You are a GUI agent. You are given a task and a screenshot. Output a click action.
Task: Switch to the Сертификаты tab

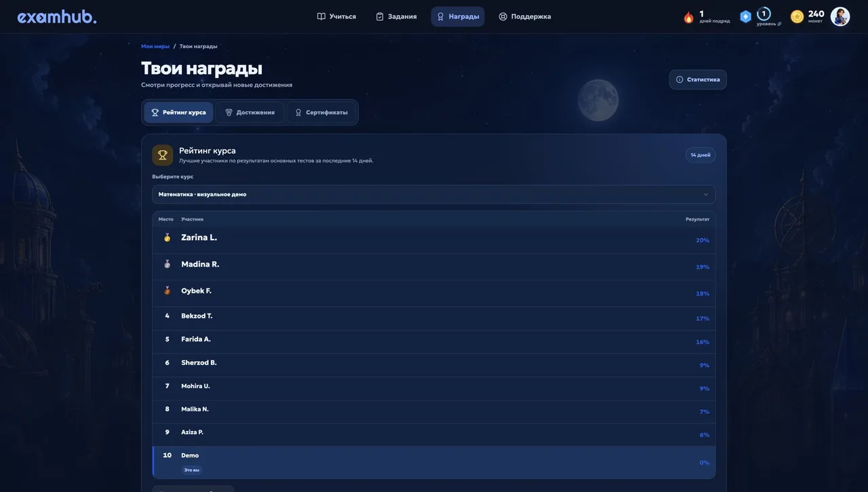(321, 112)
